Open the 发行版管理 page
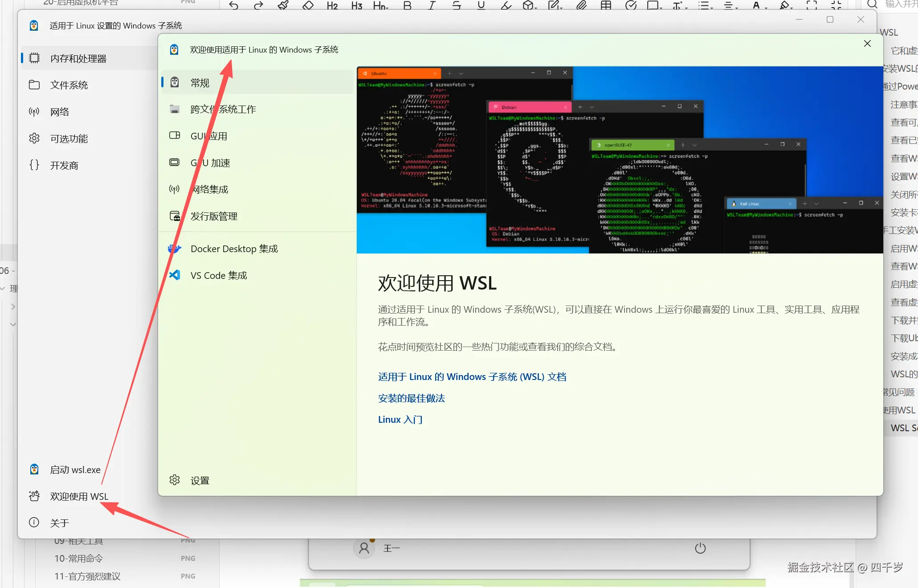 214,216
